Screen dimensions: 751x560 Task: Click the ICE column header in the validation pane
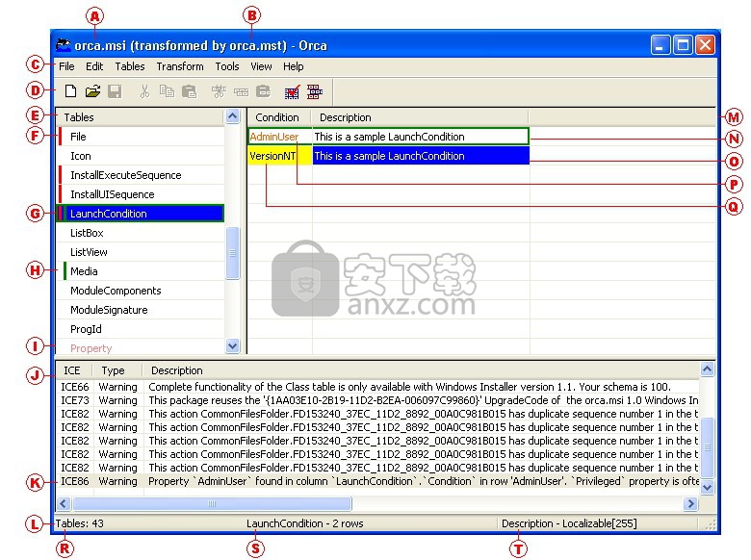coord(74,370)
